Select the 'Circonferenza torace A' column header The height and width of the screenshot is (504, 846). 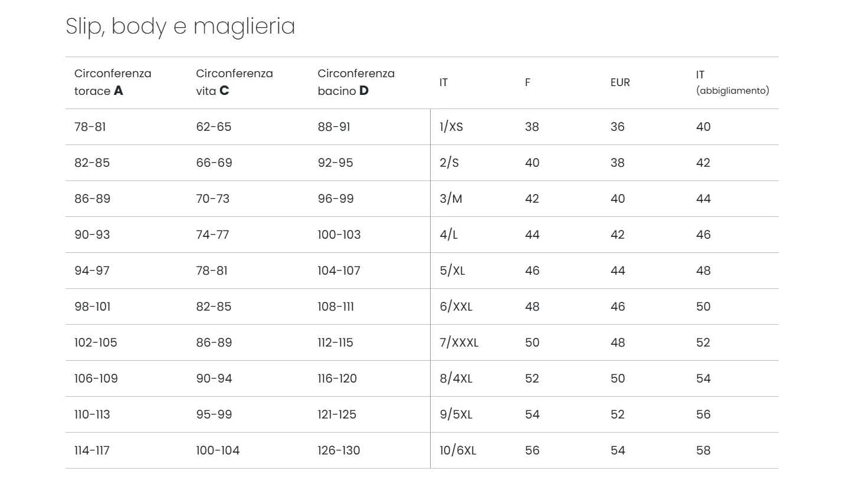point(113,82)
